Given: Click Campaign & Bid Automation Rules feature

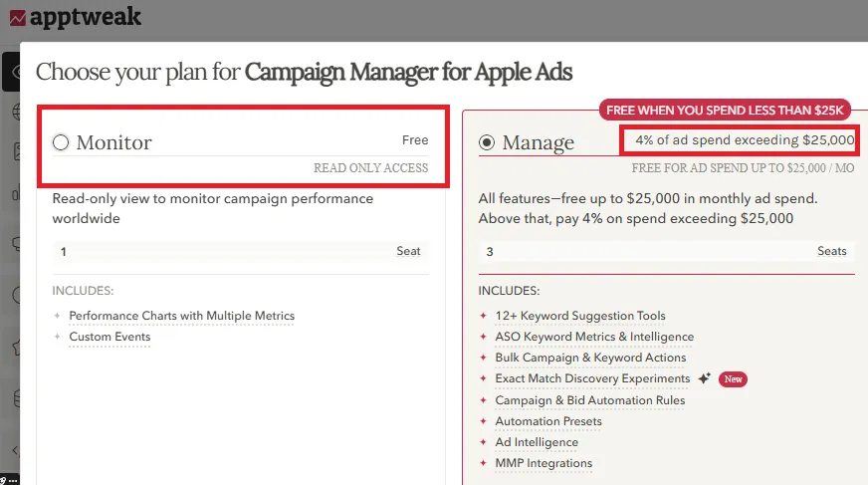Looking at the screenshot, I should 589,400.
